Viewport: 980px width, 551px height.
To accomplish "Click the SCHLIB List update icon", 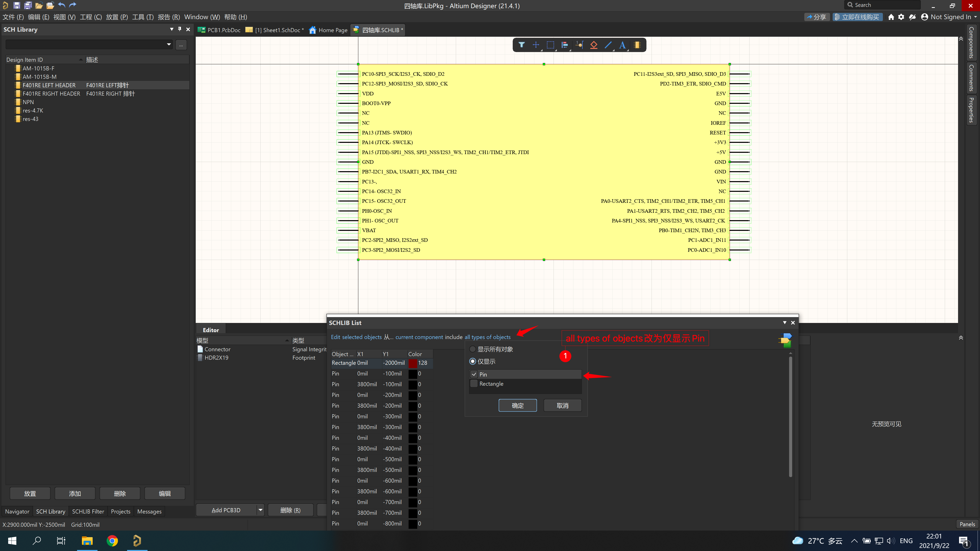I will click(785, 340).
